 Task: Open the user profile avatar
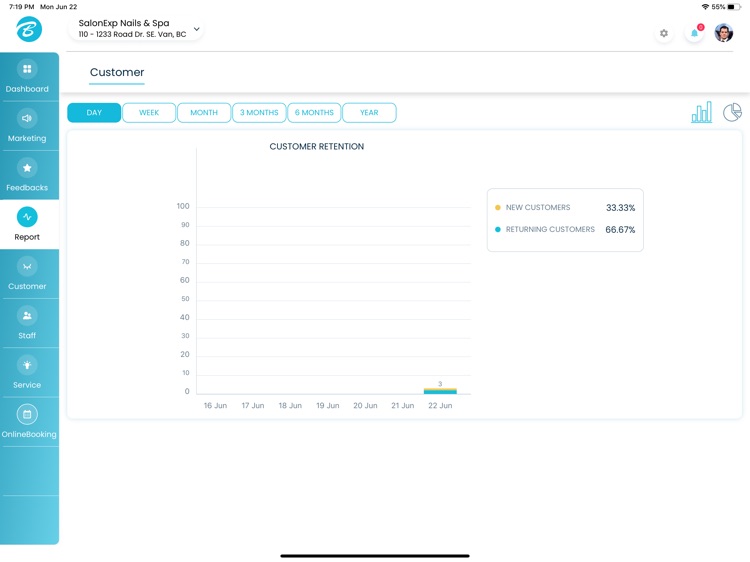(x=724, y=33)
